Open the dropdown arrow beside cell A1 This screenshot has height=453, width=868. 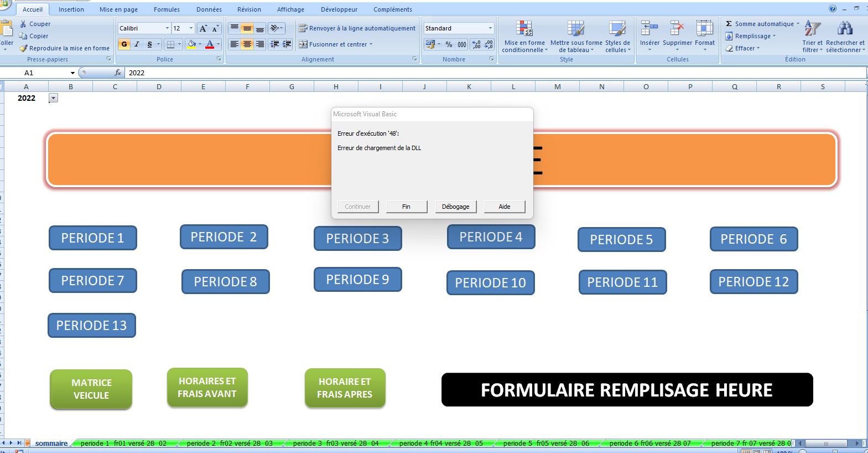pos(53,98)
